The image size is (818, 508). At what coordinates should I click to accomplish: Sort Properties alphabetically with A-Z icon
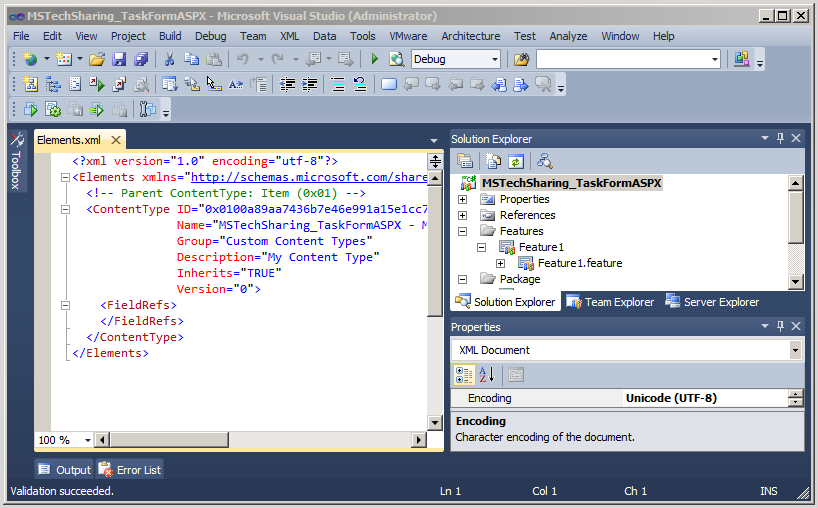(x=486, y=375)
